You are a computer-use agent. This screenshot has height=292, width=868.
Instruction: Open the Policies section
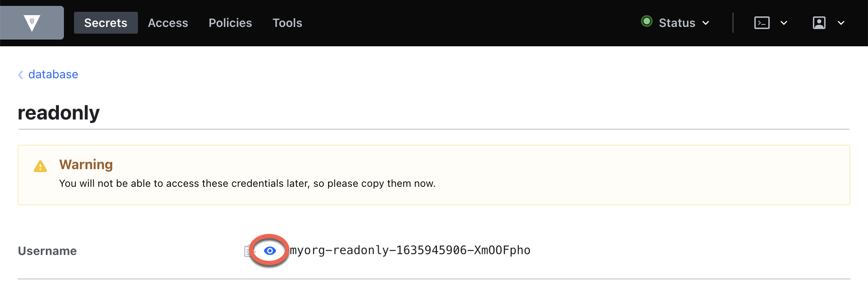click(x=230, y=23)
